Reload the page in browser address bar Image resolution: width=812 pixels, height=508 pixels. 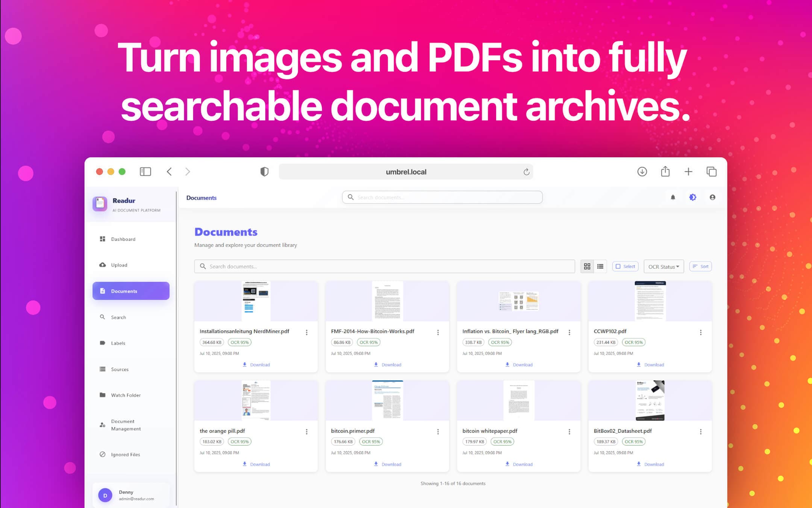click(x=526, y=172)
